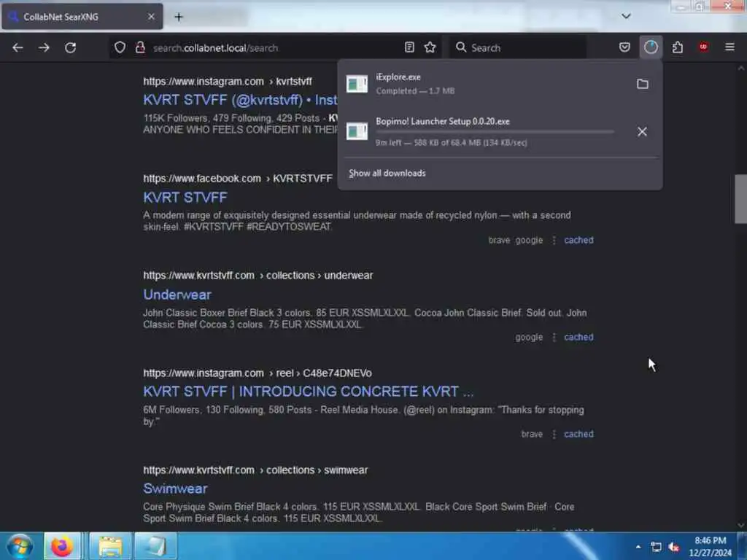
Task: Click the Bopimo download progress bar
Action: pos(495,132)
